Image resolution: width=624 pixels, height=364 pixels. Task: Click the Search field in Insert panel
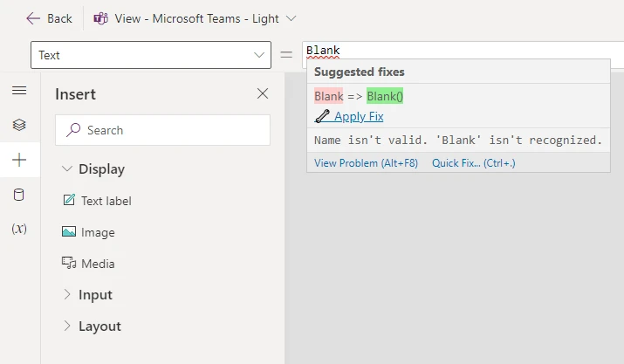[x=162, y=130]
